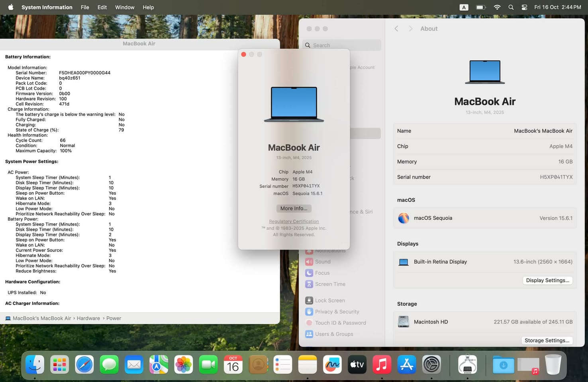Click More Info… in About This Mac

(294, 209)
